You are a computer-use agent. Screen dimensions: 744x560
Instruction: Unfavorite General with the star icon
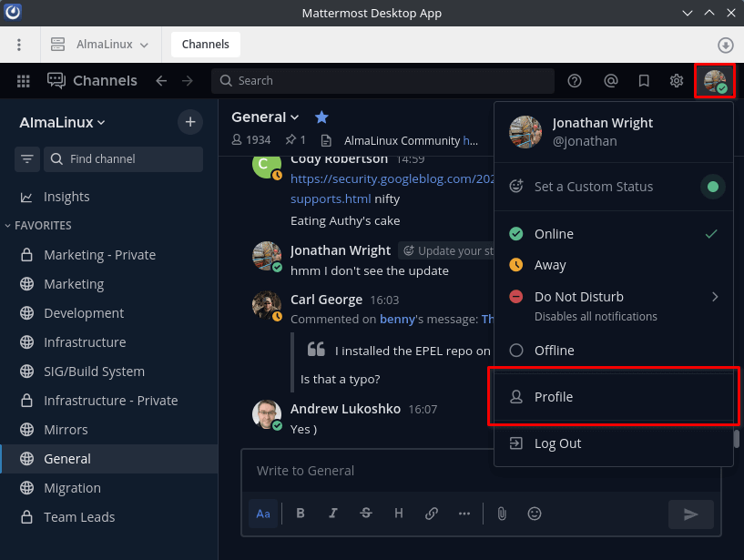pyautogui.click(x=321, y=117)
